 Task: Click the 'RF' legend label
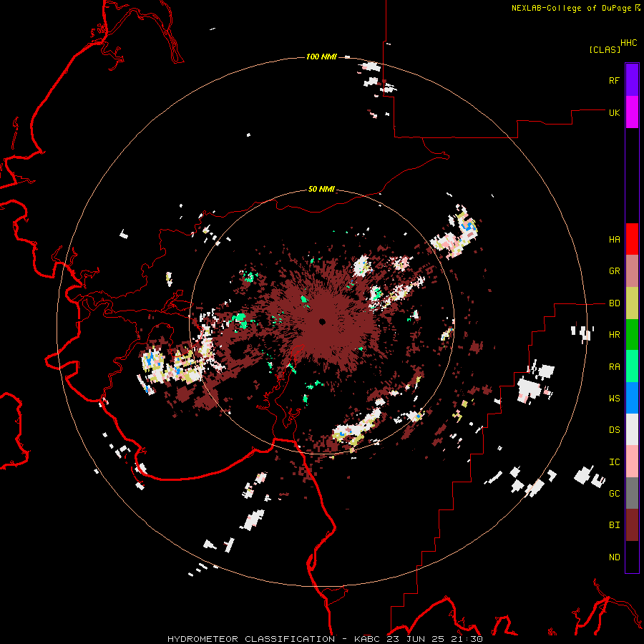[614, 80]
